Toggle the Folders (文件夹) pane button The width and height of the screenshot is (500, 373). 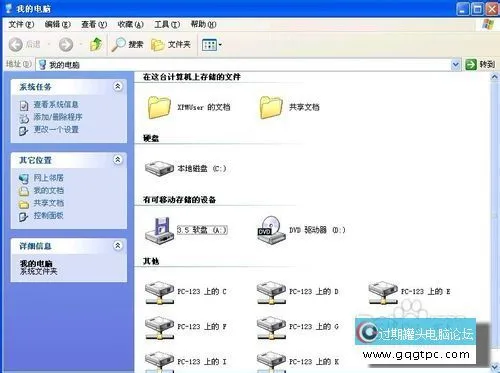pyautogui.click(x=171, y=44)
